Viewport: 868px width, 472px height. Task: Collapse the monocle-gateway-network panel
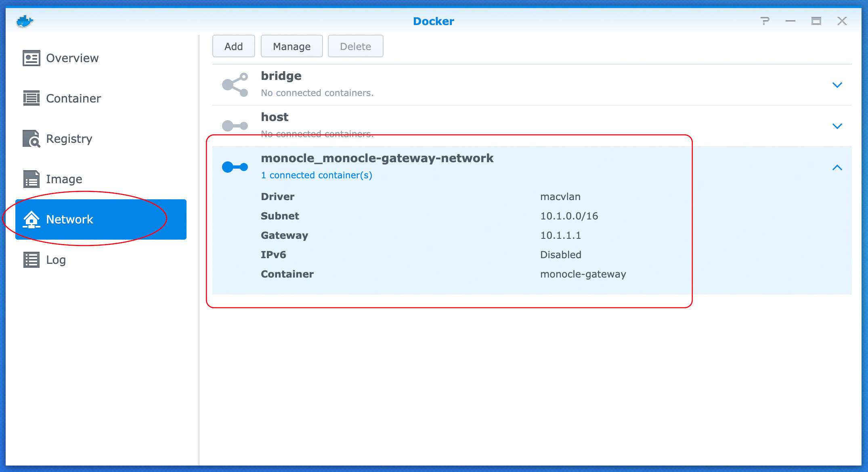tap(837, 167)
